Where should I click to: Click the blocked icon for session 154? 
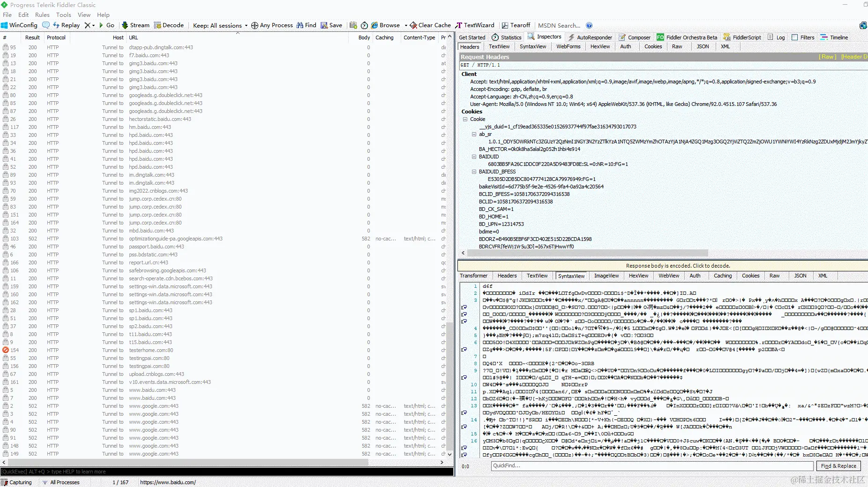click(x=6, y=350)
